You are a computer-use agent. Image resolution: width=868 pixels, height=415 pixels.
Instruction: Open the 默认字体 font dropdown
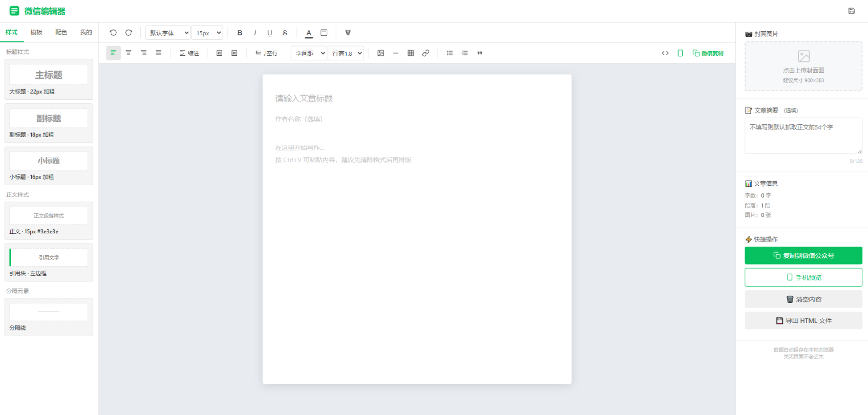pyautogui.click(x=168, y=33)
